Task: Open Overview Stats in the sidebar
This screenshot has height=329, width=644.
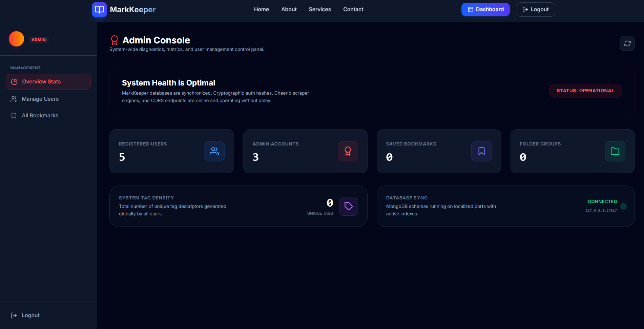Action: tap(48, 82)
